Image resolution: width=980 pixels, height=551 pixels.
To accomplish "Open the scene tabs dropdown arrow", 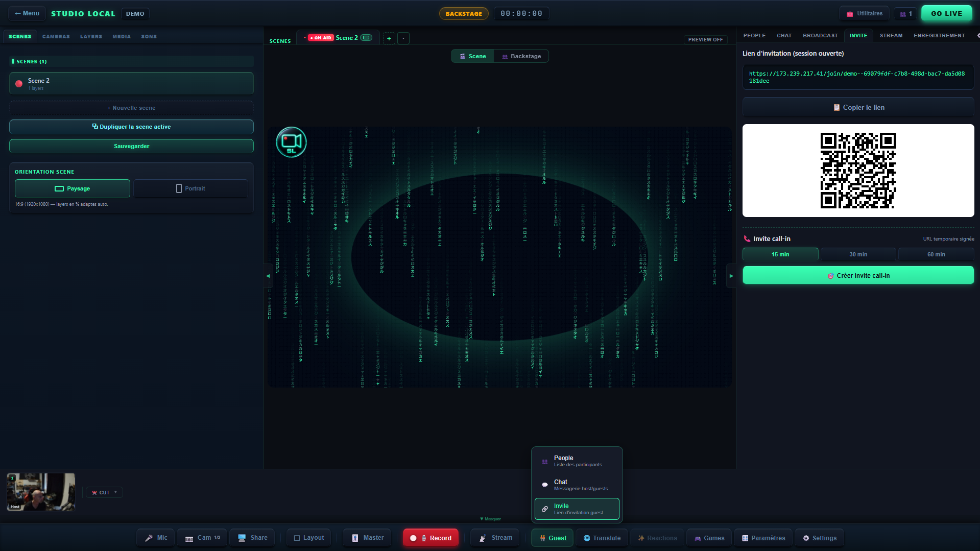I will coord(403,38).
